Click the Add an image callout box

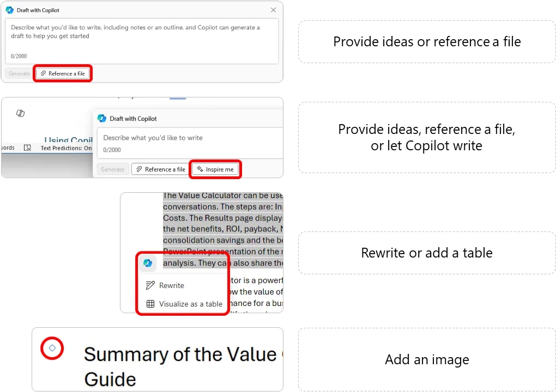coord(427,359)
